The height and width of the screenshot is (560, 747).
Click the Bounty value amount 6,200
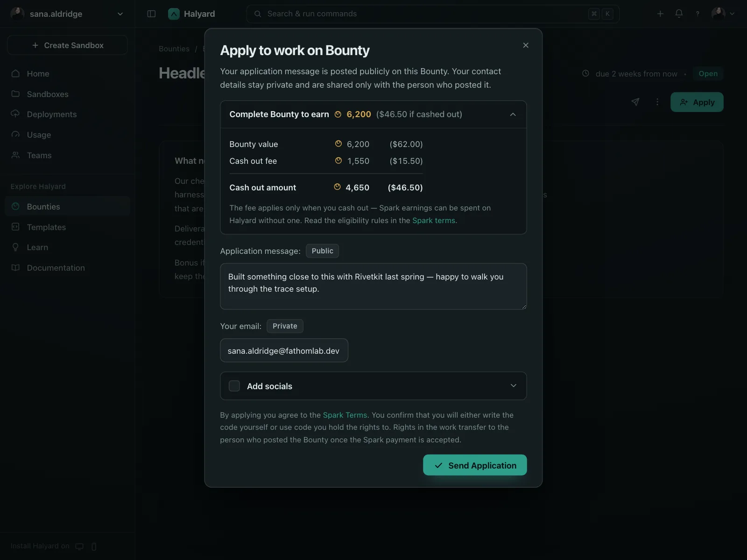point(358,144)
